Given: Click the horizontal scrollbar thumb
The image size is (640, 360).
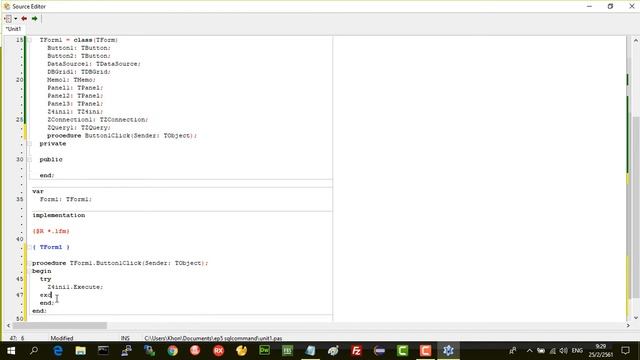Looking at the screenshot, I should (60, 325).
